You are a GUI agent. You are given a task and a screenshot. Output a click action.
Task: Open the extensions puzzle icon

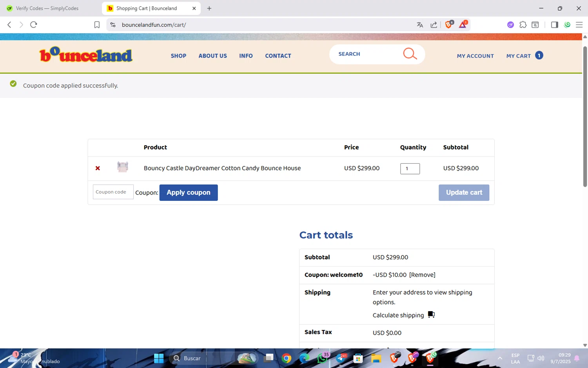tap(523, 25)
